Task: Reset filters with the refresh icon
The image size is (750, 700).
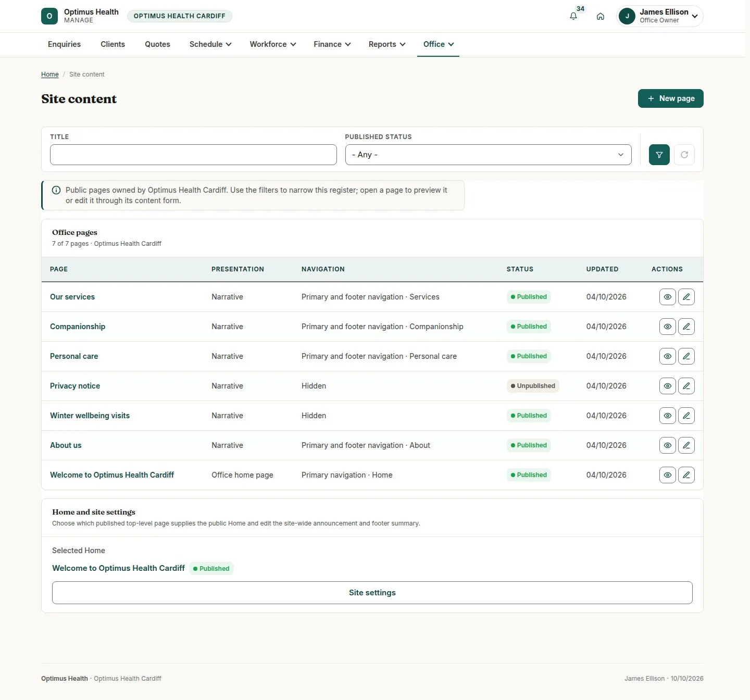Action: pos(684,155)
